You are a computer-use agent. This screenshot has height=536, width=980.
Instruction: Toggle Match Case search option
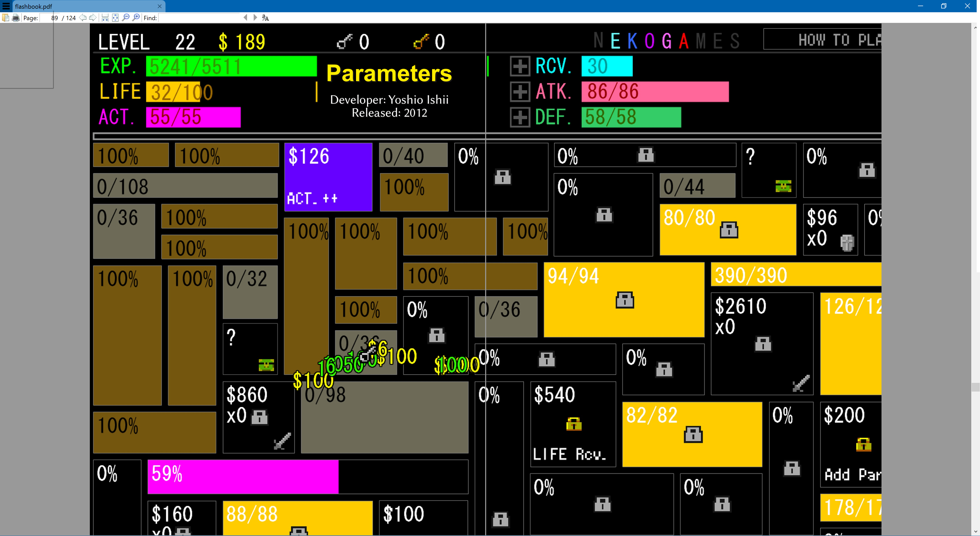pyautogui.click(x=265, y=18)
